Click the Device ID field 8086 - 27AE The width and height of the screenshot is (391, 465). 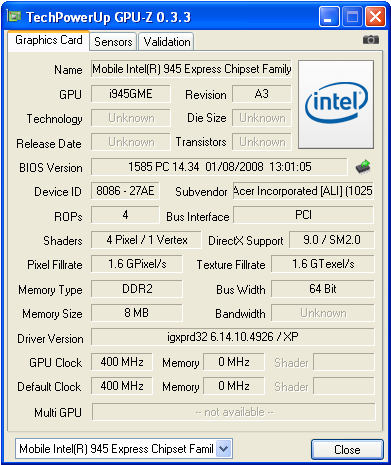(125, 191)
